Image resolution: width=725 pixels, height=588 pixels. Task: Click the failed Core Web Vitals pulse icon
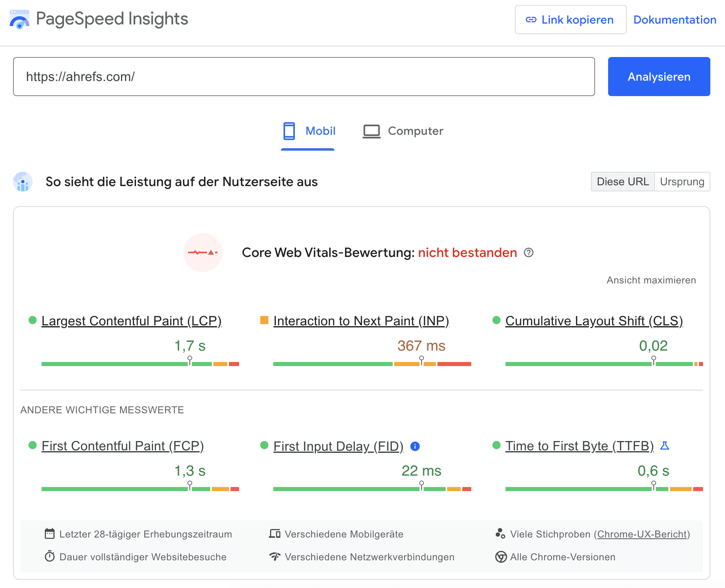tap(203, 252)
